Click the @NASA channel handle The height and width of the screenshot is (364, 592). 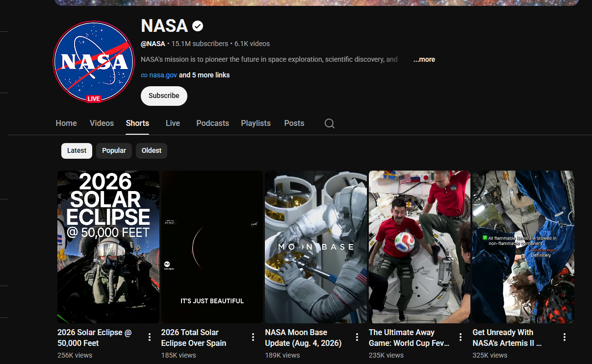click(153, 44)
